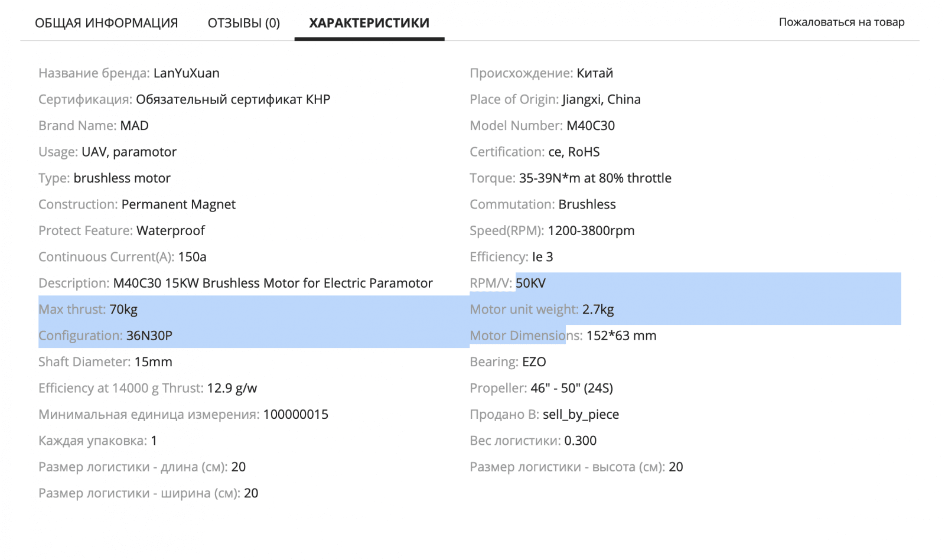Select the ХАРАКТЕРИСТИКИ tab

click(369, 23)
